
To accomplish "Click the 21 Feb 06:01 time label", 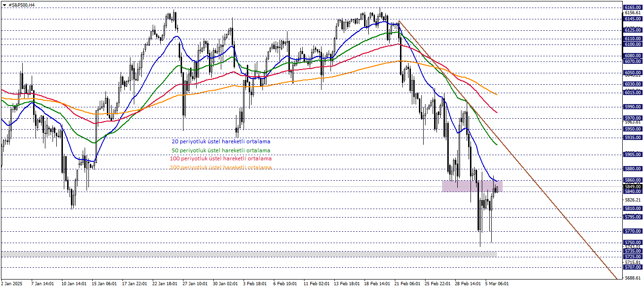I will click(x=407, y=284).
